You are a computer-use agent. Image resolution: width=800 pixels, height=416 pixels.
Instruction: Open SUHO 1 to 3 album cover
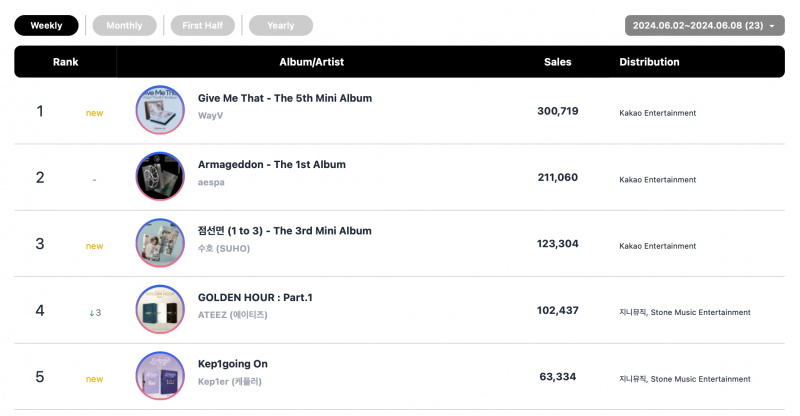[x=160, y=242]
